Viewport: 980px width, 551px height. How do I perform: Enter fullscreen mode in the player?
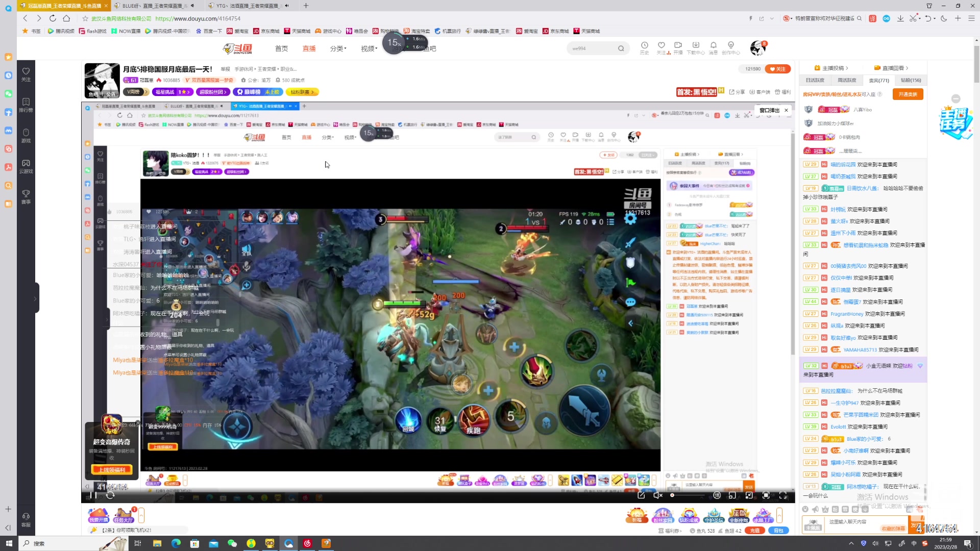pyautogui.click(x=783, y=495)
